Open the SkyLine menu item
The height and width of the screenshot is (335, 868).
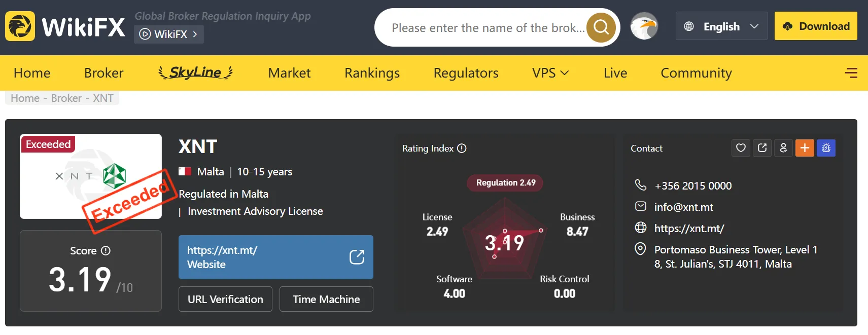pyautogui.click(x=196, y=72)
